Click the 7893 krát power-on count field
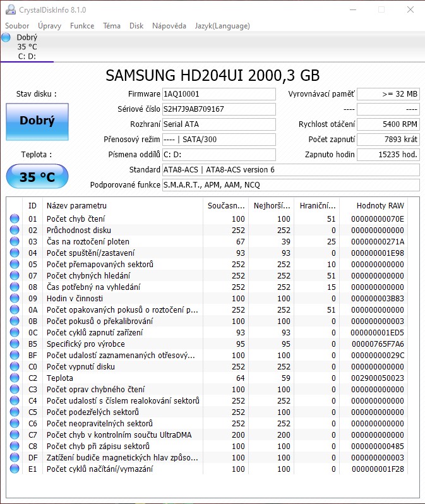This screenshot has height=504, width=425. [388, 139]
